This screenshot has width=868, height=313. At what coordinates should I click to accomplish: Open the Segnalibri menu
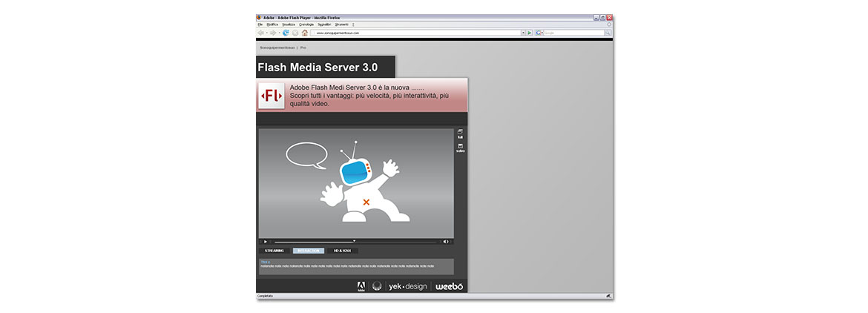(x=325, y=24)
